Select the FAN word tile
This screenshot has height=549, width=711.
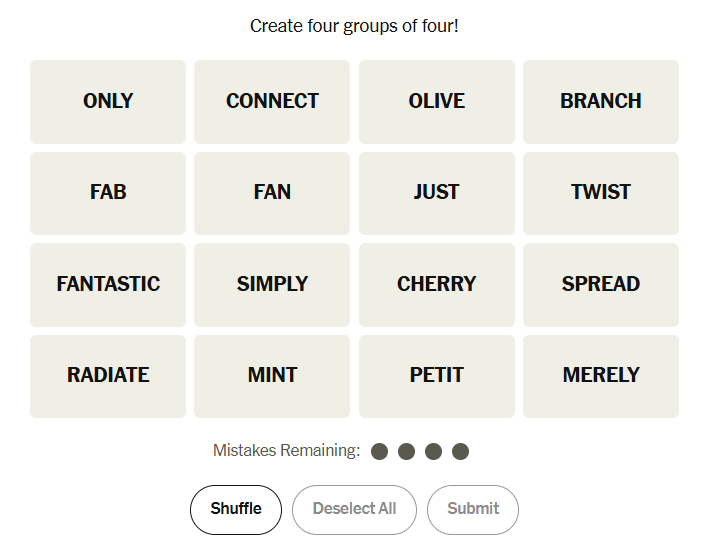tap(272, 192)
